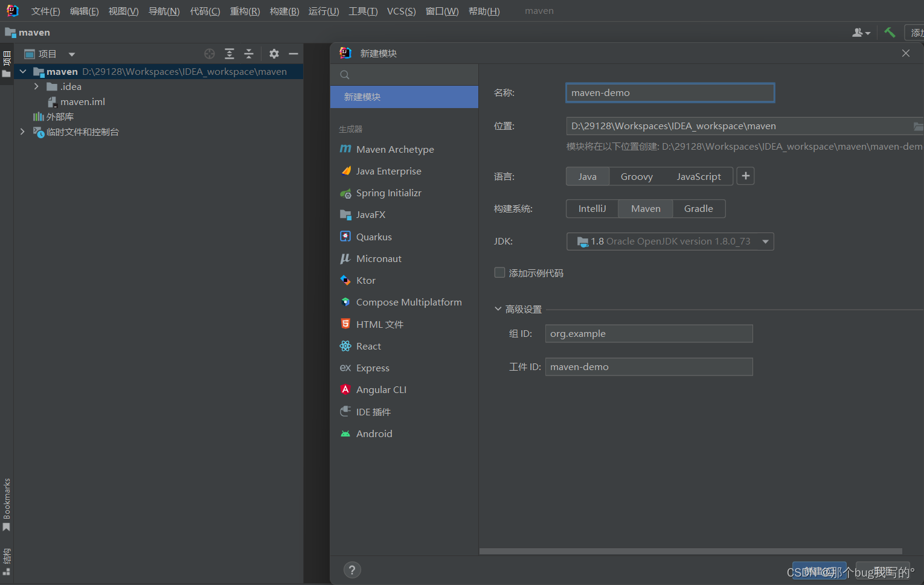
Task: Click the search icon in dialog
Action: click(345, 75)
